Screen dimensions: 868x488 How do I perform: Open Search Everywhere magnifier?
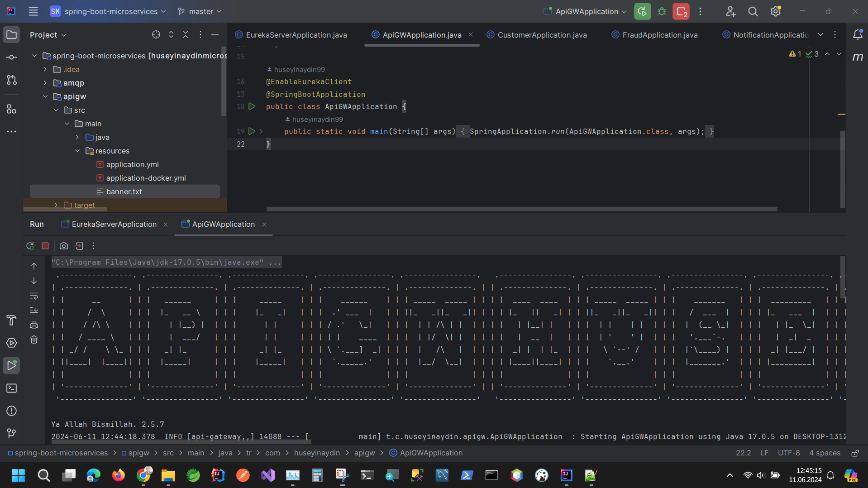(x=753, y=11)
